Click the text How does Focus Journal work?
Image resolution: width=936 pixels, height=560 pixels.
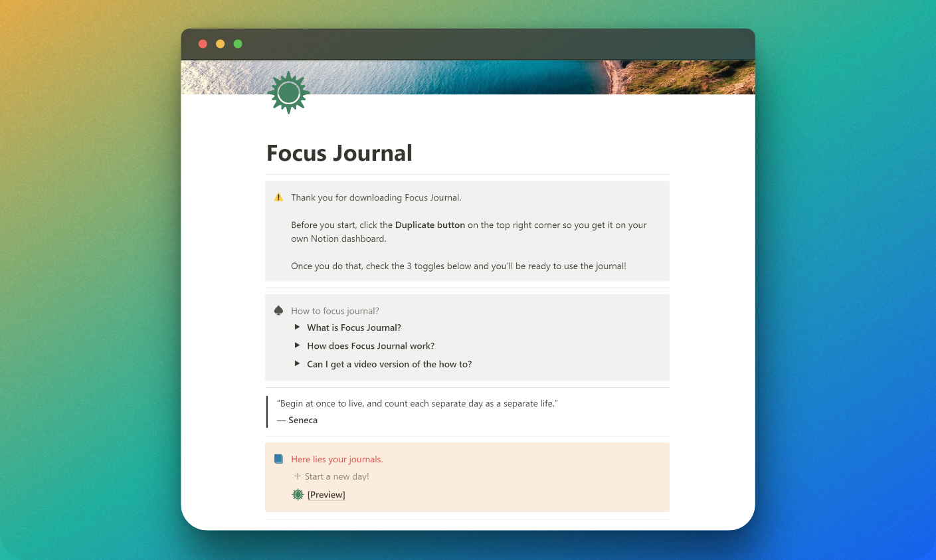(371, 346)
